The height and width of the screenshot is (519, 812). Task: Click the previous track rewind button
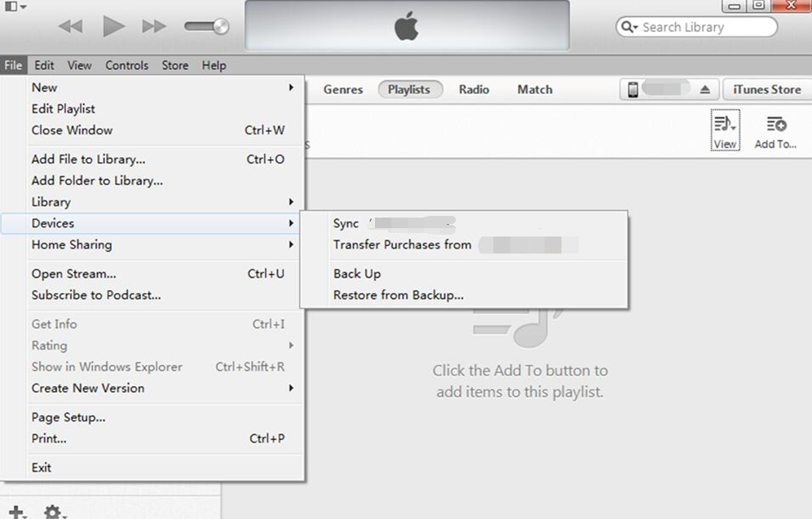click(x=70, y=26)
